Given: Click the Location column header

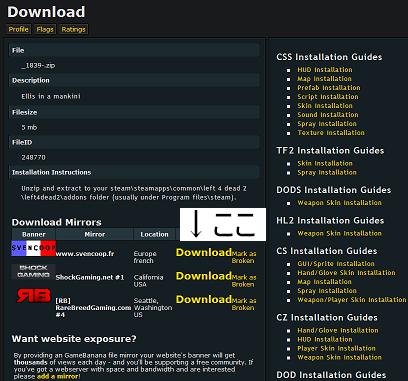Looking at the screenshot, I should pyautogui.click(x=154, y=234).
